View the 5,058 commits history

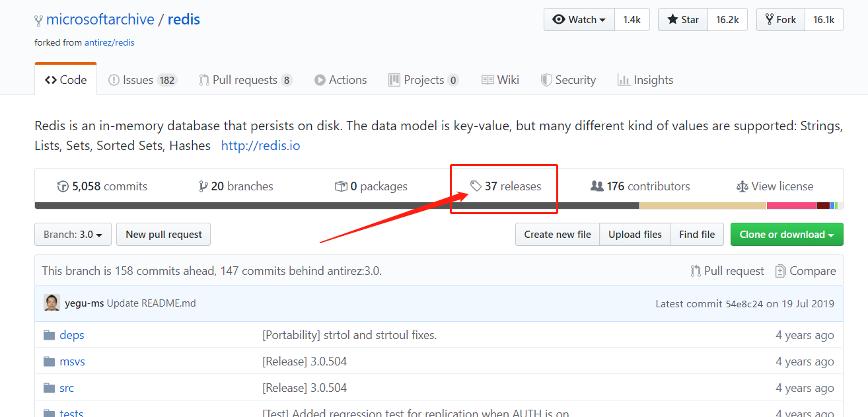coord(102,186)
